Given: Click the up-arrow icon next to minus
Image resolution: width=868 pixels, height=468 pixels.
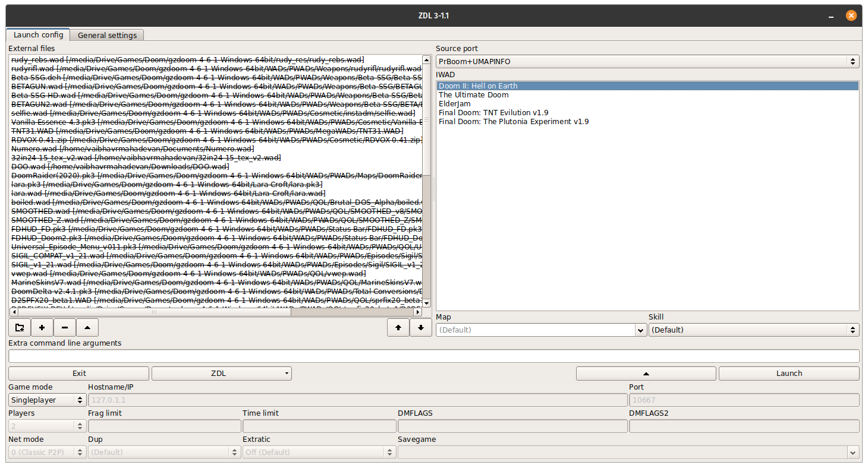Looking at the screenshot, I should [87, 327].
